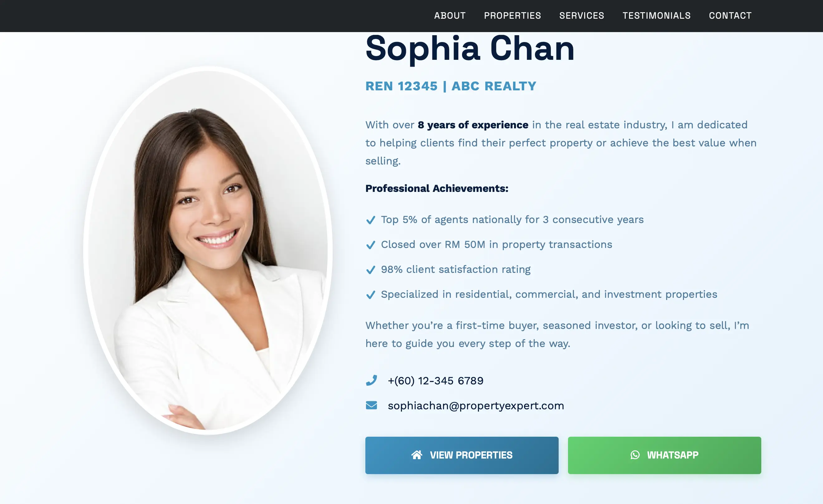The image size is (823, 504).
Task: Go to the Properties nav link
Action: [x=513, y=16]
